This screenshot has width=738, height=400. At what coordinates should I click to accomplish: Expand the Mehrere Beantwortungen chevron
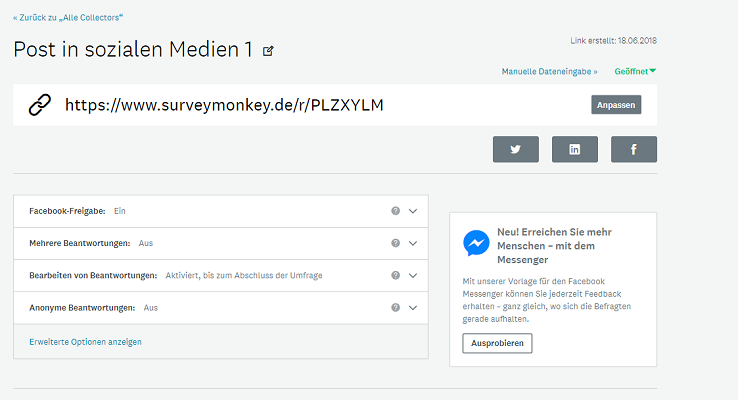[413, 243]
